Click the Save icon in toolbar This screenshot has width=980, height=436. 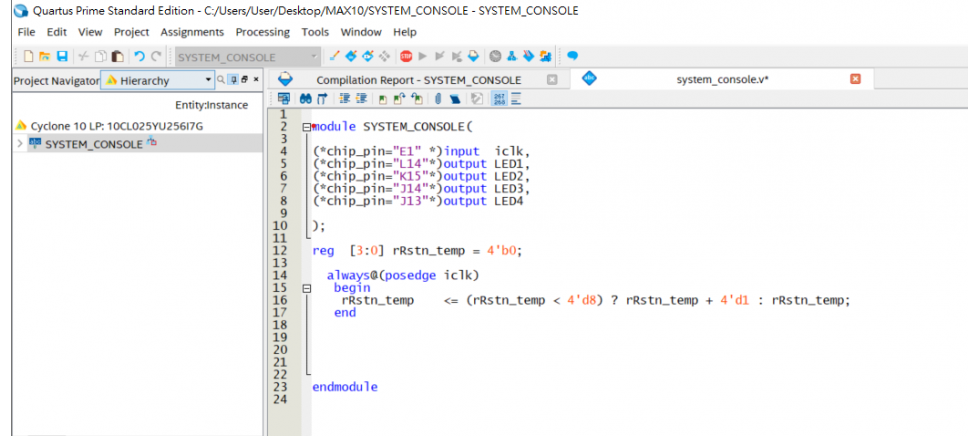coord(61,56)
